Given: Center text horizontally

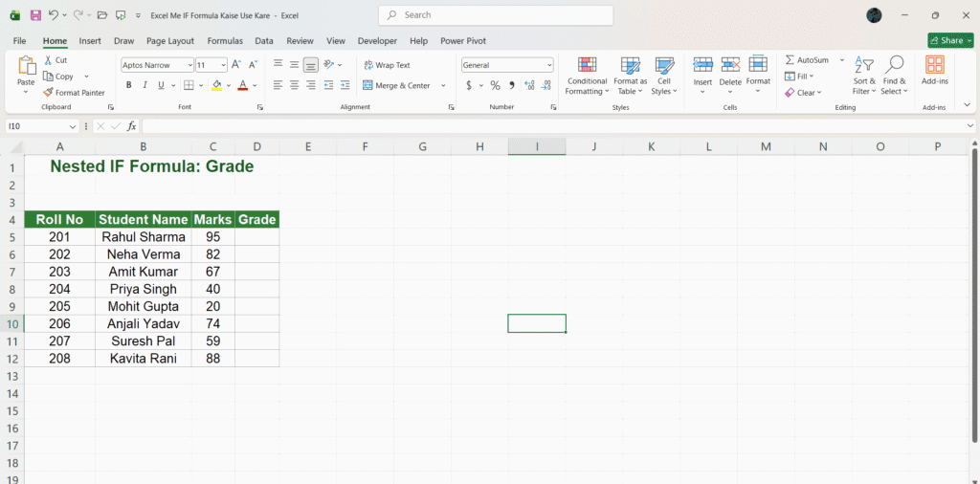Looking at the screenshot, I should (x=295, y=85).
